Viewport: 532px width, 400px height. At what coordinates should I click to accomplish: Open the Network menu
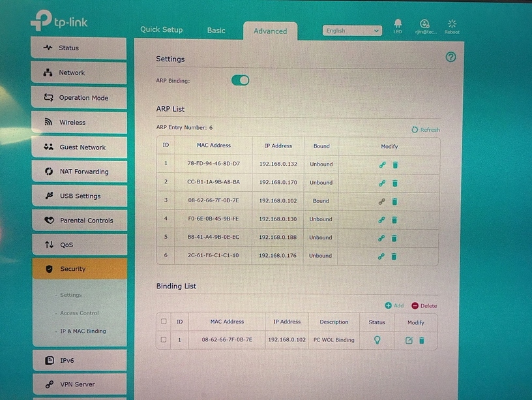point(79,72)
